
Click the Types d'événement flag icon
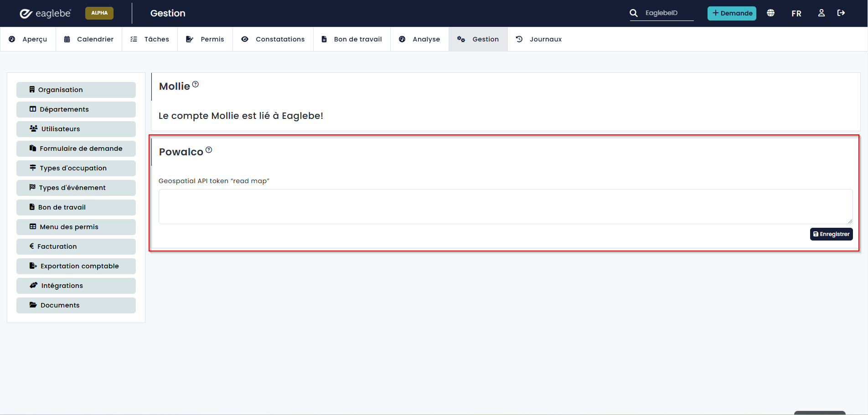tap(32, 187)
